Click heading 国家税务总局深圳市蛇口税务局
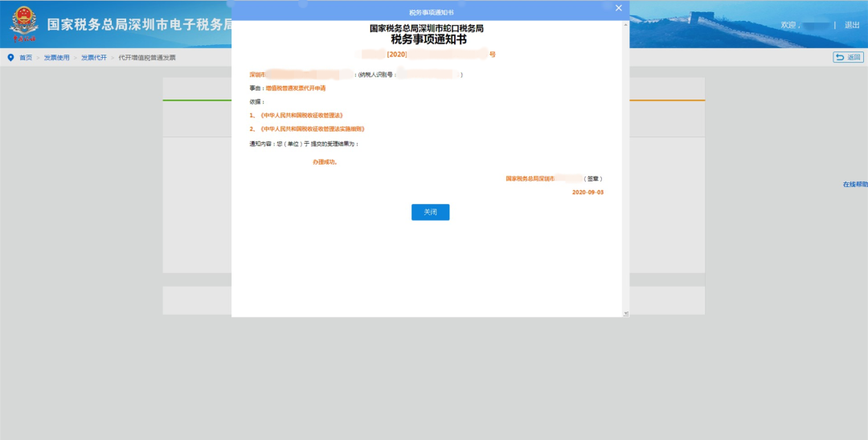 (426, 28)
